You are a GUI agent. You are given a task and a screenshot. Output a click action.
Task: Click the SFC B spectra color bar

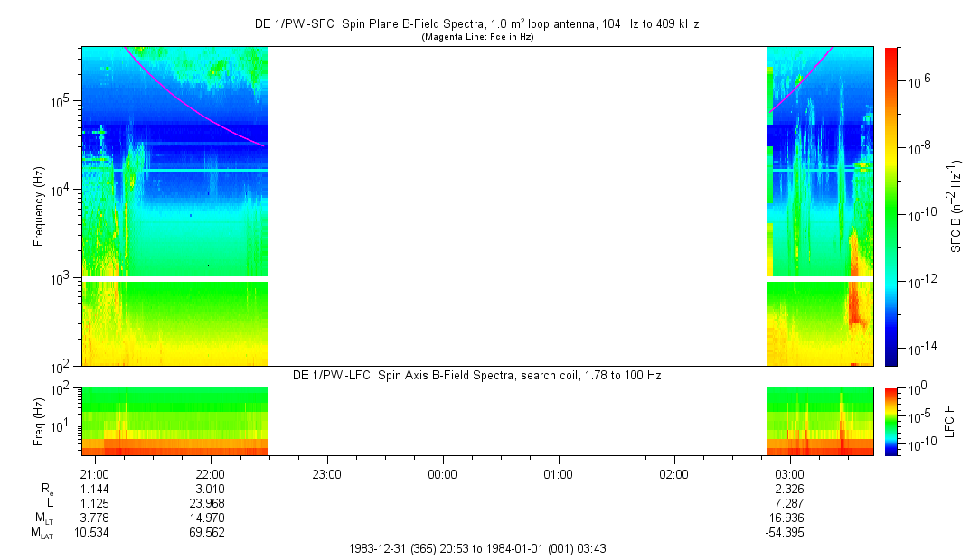pyautogui.click(x=891, y=206)
